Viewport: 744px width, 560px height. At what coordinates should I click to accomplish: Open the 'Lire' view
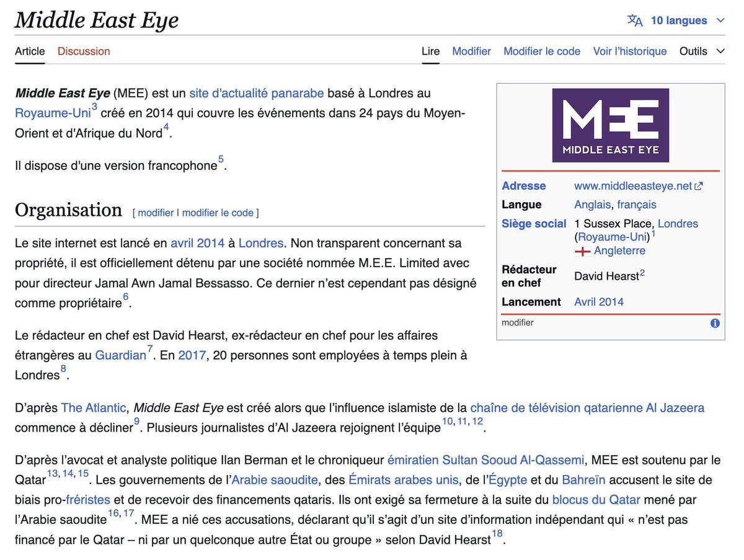click(430, 51)
